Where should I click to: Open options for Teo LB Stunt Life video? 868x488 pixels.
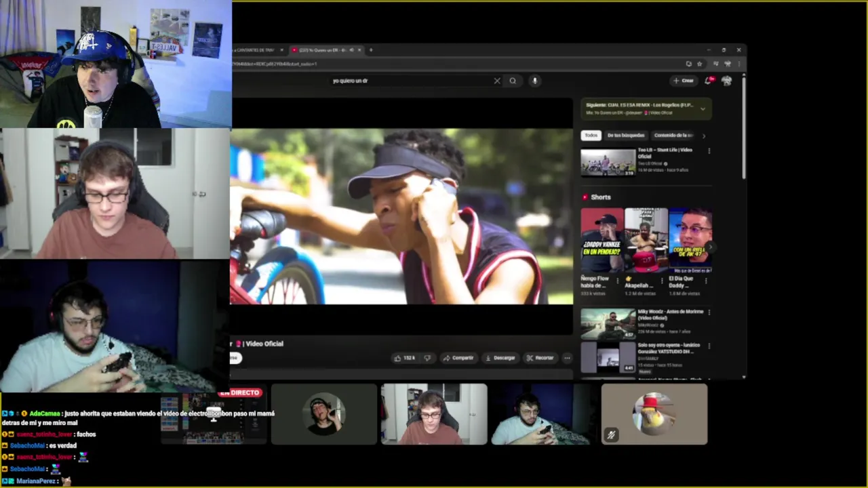[709, 151]
